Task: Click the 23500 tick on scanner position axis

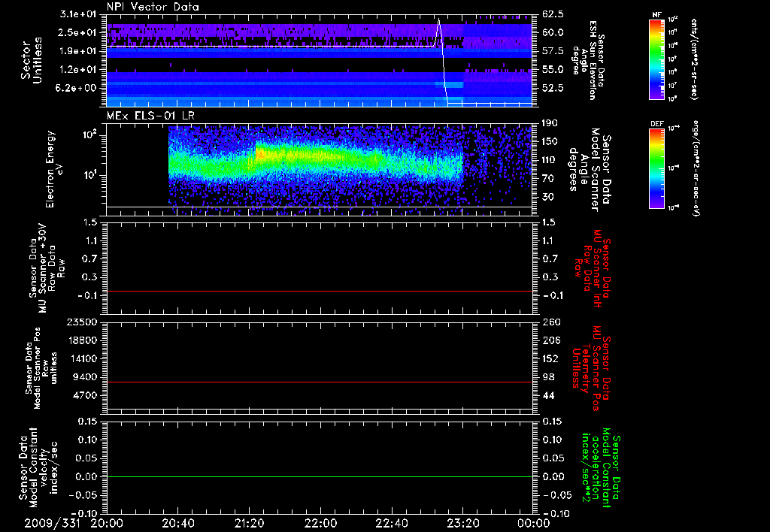Action: point(83,322)
